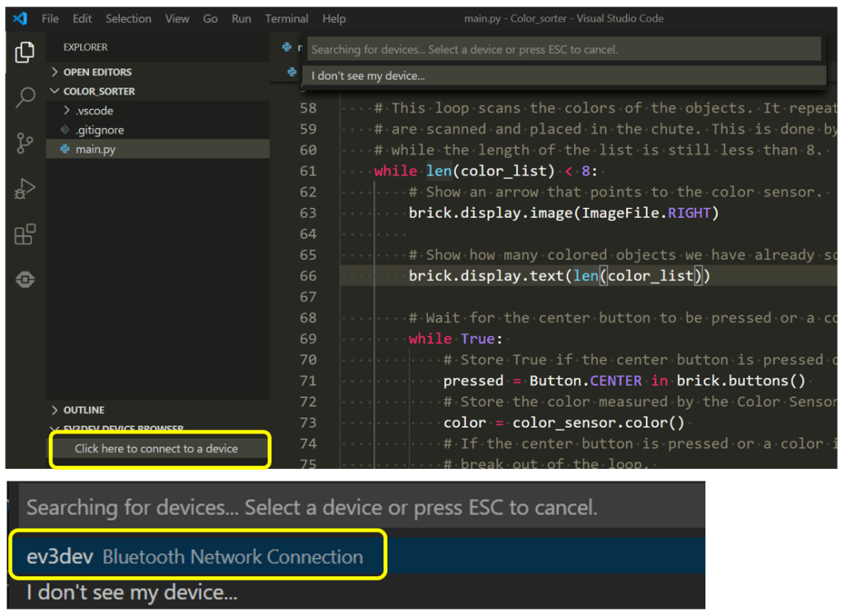Open the Explorer view in activity bar
The width and height of the screenshot is (845, 616).
25,53
